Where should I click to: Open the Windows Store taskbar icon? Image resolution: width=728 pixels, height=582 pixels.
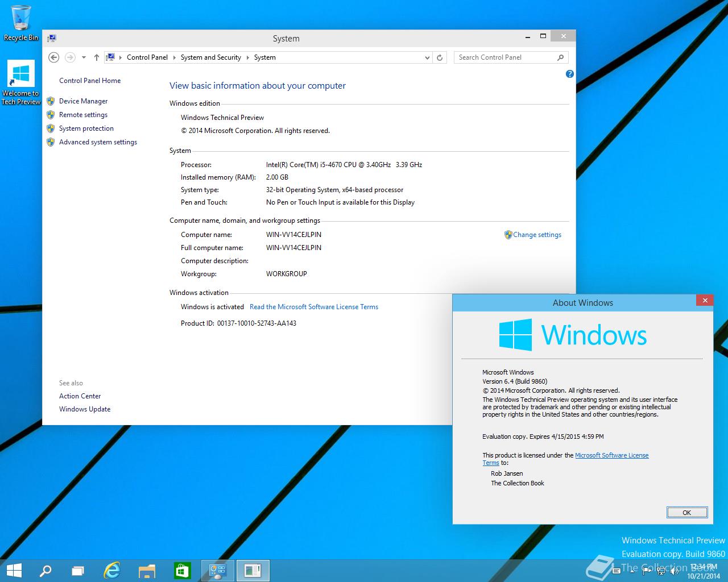coord(182,571)
